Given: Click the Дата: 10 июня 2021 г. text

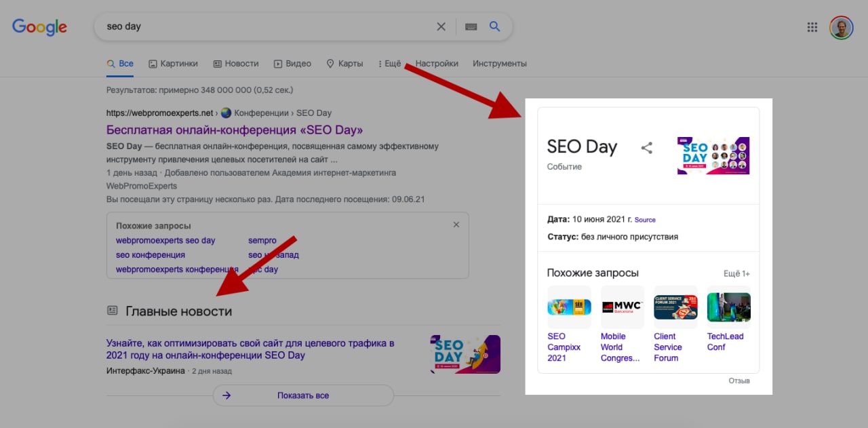Looking at the screenshot, I should click(589, 220).
